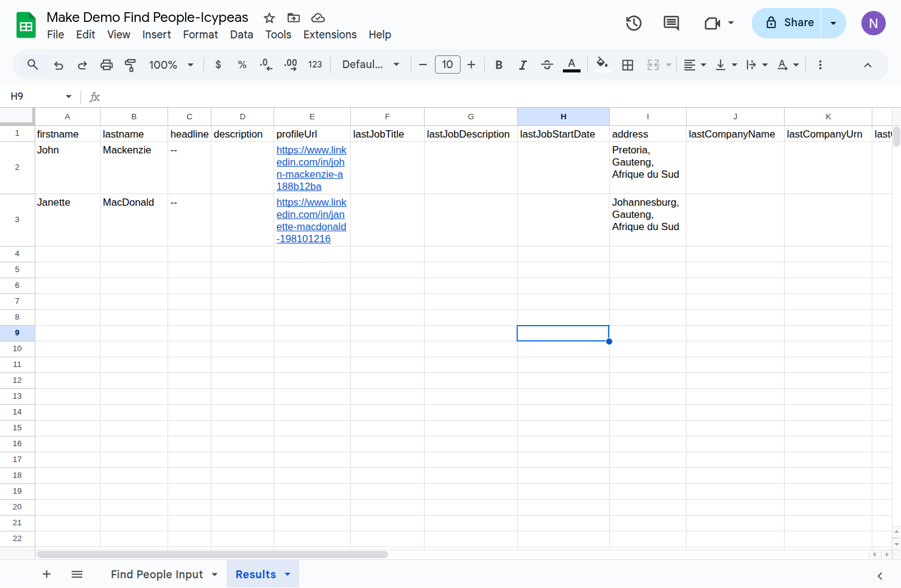Open version history clock icon
Viewport: 901px width, 588px height.
tap(634, 23)
